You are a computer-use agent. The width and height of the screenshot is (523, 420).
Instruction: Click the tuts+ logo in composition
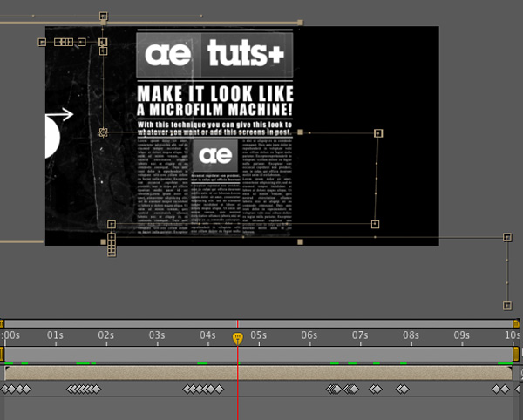(246, 54)
